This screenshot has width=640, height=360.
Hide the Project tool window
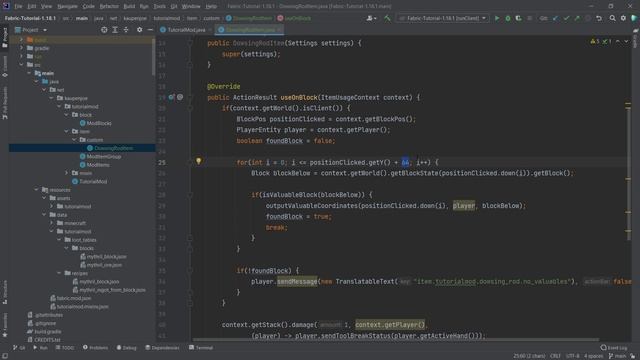(150, 30)
